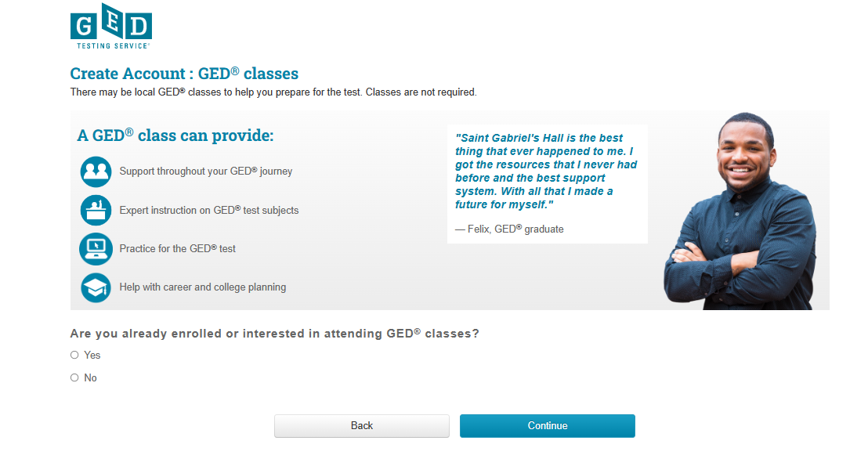The height and width of the screenshot is (455, 868).
Task: Select the No radio button
Action: [75, 377]
